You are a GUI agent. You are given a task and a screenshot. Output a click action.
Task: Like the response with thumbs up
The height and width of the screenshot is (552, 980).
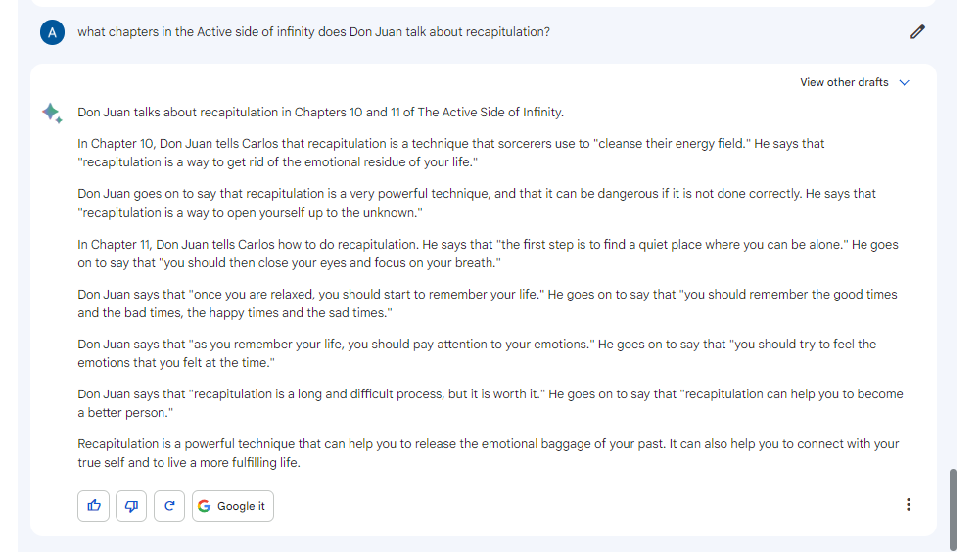click(x=94, y=506)
